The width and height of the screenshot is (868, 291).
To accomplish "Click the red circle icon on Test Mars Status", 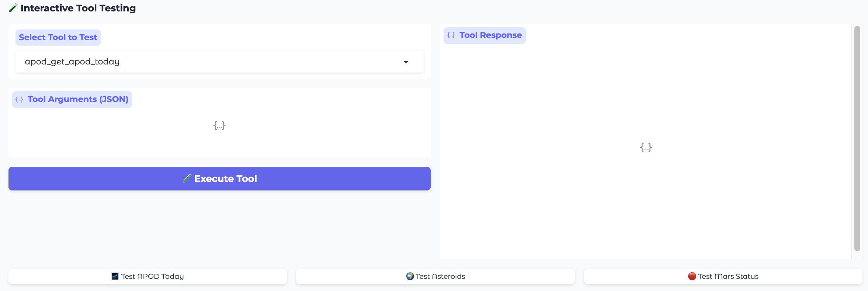I will coord(692,276).
